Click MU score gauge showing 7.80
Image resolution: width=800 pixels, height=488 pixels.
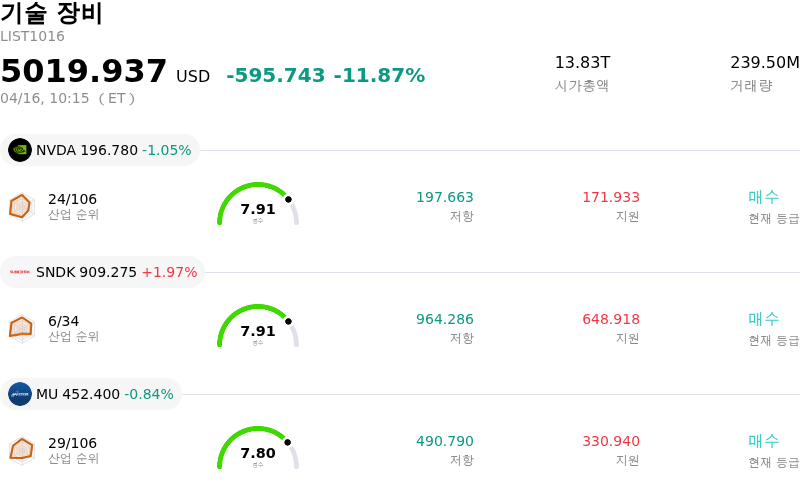(258, 449)
